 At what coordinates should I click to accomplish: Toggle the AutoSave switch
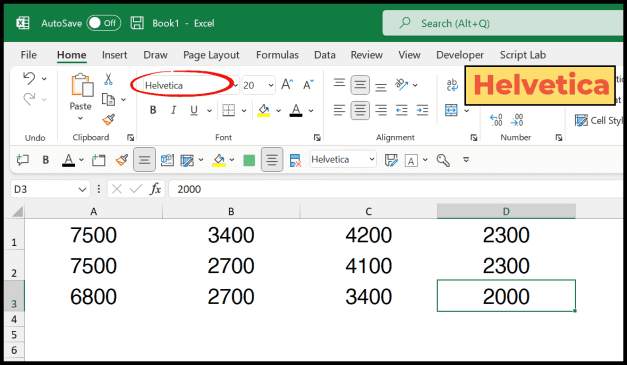pyautogui.click(x=104, y=23)
